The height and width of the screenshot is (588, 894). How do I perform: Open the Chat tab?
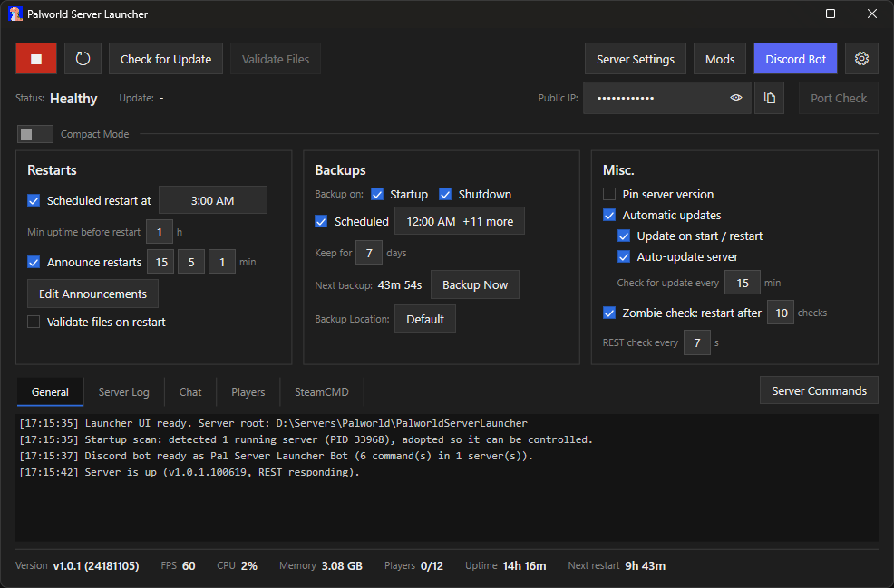[189, 392]
